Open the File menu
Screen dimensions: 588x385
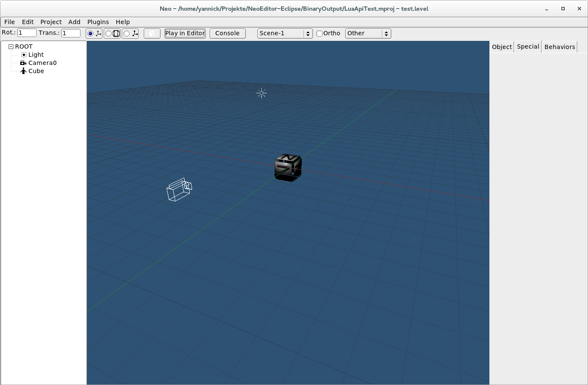coord(9,22)
